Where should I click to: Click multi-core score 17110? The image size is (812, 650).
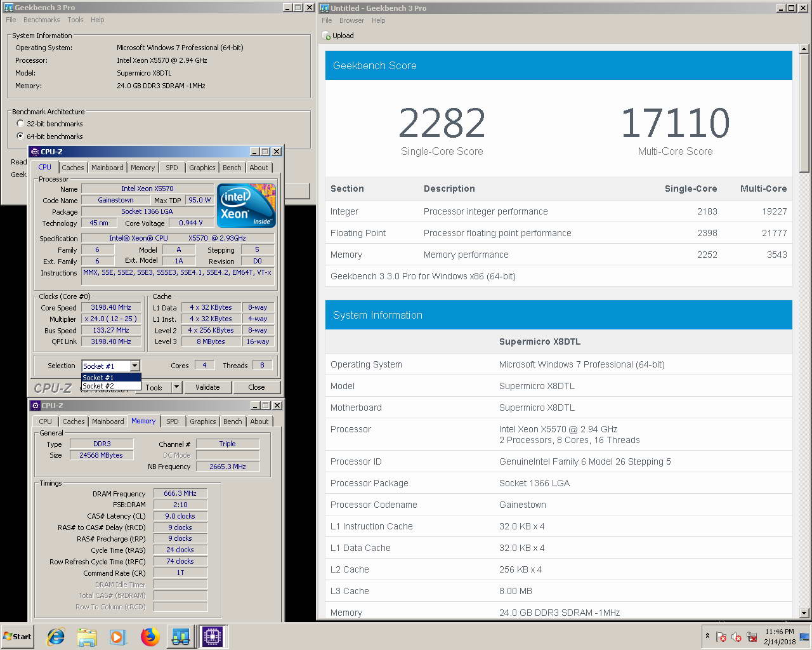coord(676,123)
